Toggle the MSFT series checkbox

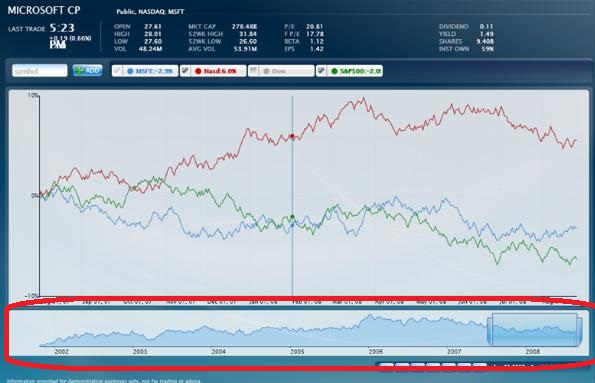point(117,71)
